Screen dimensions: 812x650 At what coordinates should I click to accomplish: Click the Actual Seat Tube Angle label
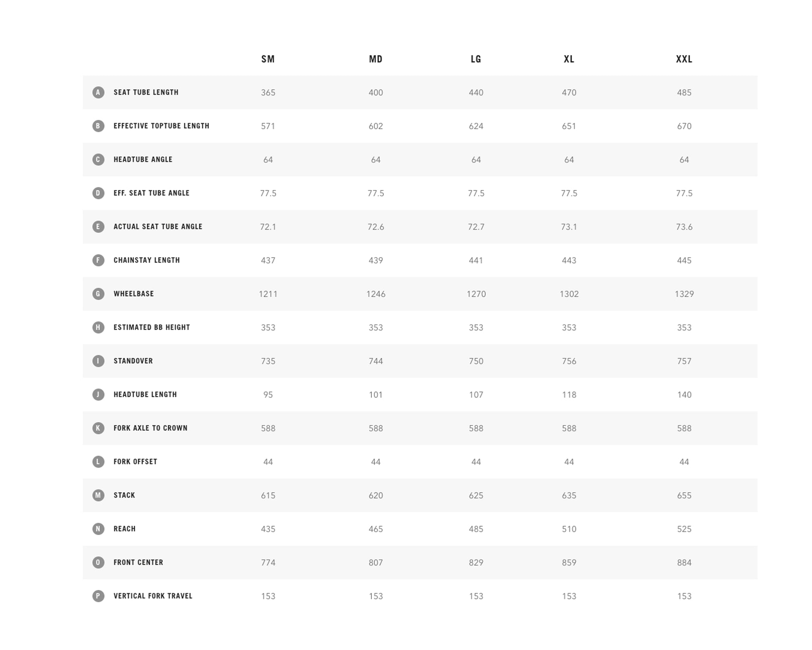(x=158, y=227)
